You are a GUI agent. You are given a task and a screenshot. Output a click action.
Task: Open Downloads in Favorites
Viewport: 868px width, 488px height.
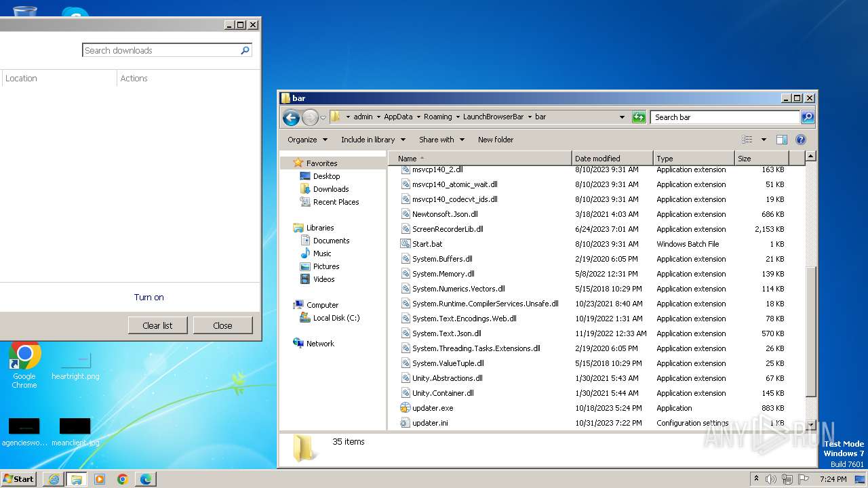331,189
